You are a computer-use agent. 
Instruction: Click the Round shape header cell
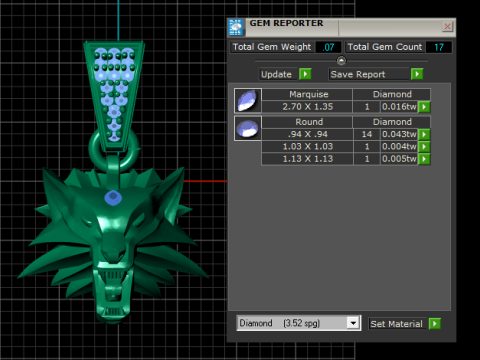pos(307,122)
